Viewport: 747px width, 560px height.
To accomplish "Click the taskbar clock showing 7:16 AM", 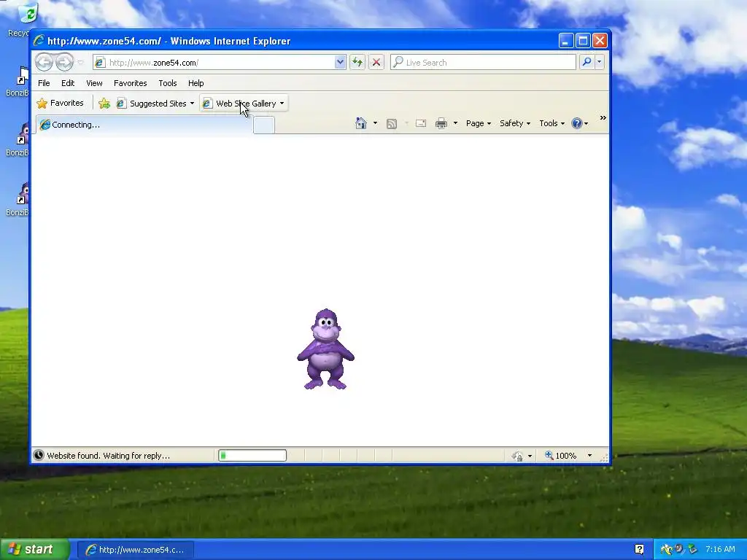I will pos(720,550).
